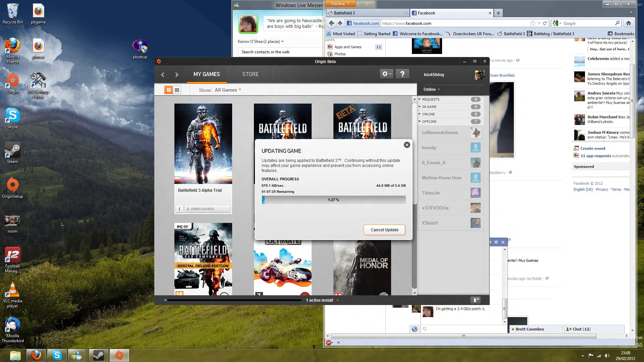Click the Skype icon in the taskbar

pyautogui.click(x=57, y=355)
